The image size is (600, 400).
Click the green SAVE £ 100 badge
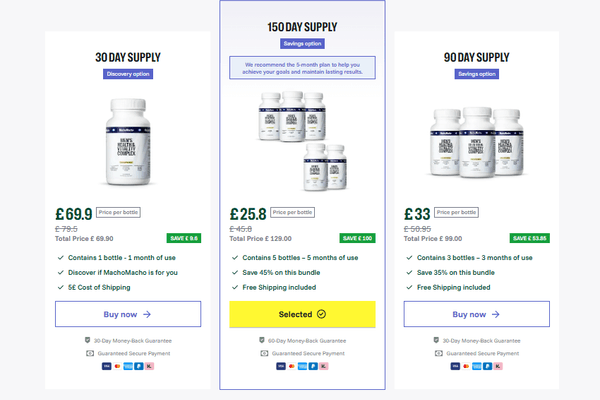tap(355, 238)
